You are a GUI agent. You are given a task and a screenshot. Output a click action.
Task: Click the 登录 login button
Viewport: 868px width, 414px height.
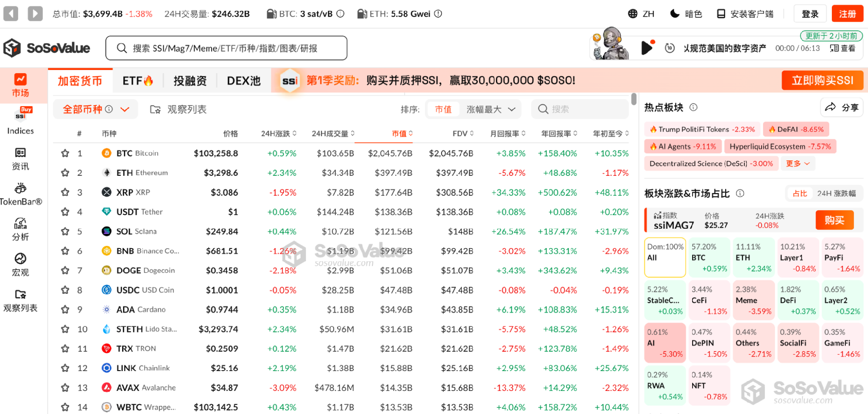[x=810, y=14]
